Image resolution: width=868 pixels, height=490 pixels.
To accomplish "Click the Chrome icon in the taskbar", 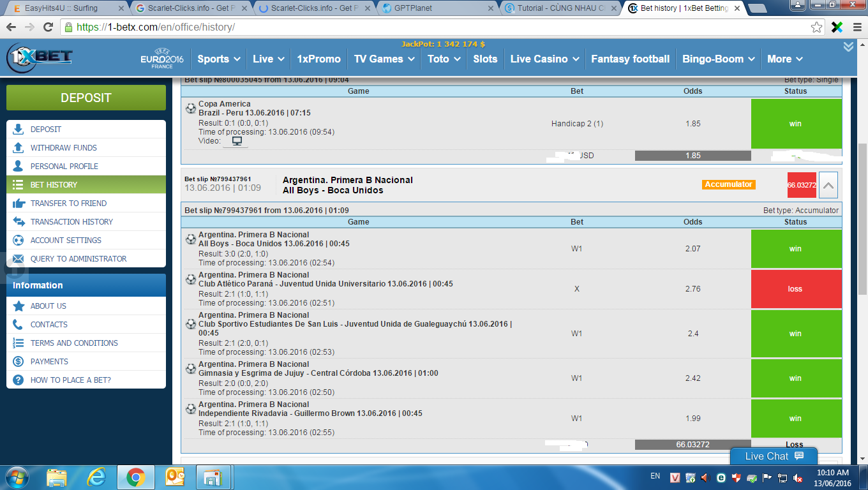I will pyautogui.click(x=135, y=477).
